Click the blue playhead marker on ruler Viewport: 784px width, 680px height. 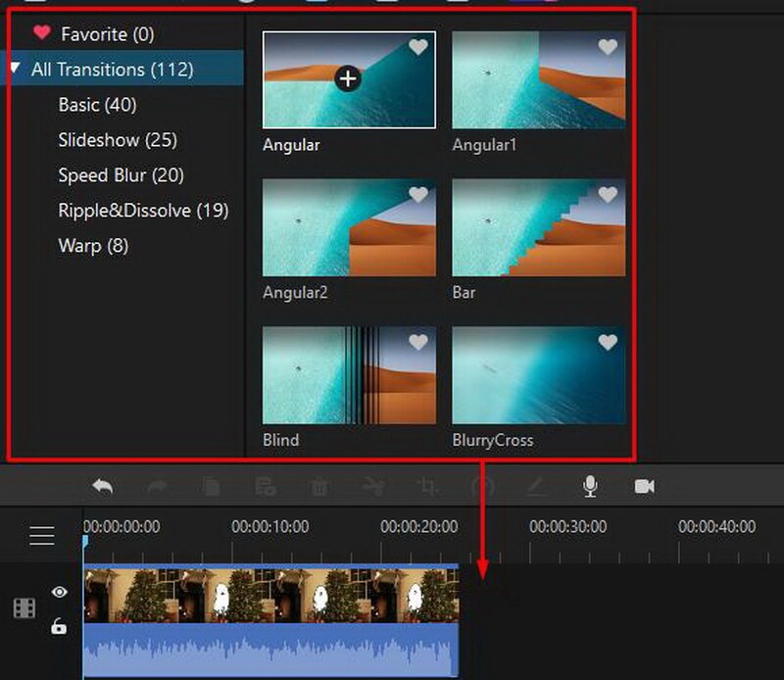tap(85, 542)
